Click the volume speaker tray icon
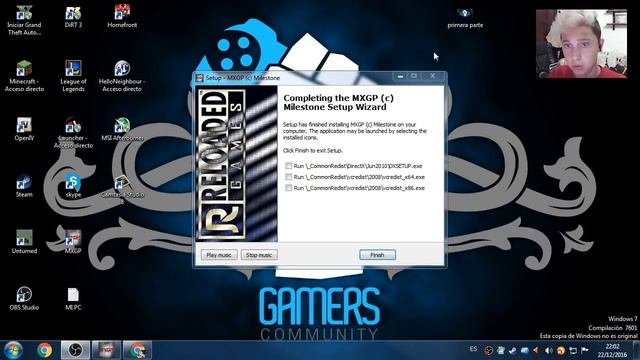Viewport: 640px width, 360px height. [x=549, y=350]
